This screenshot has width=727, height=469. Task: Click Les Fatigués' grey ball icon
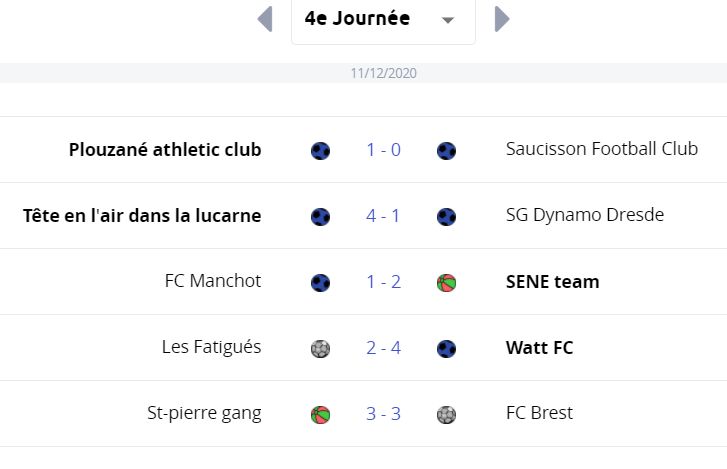coord(320,349)
